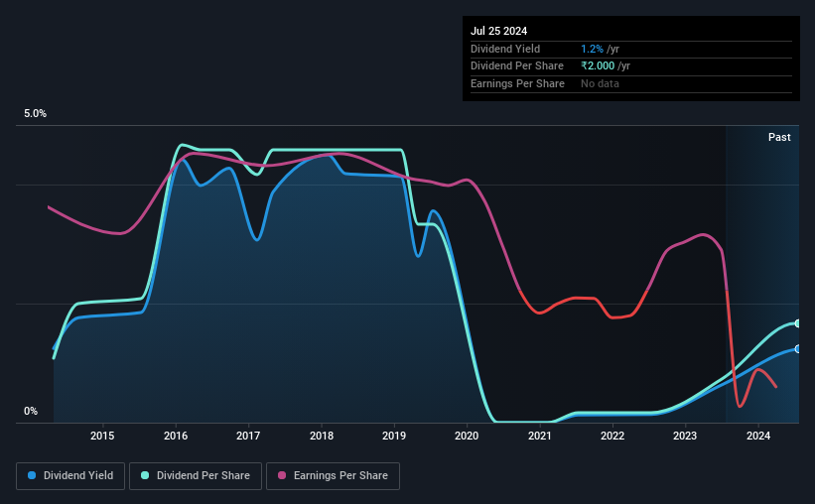The image size is (815, 504).
Task: Click the 1.2% dividend yield value
Action: [x=592, y=49]
